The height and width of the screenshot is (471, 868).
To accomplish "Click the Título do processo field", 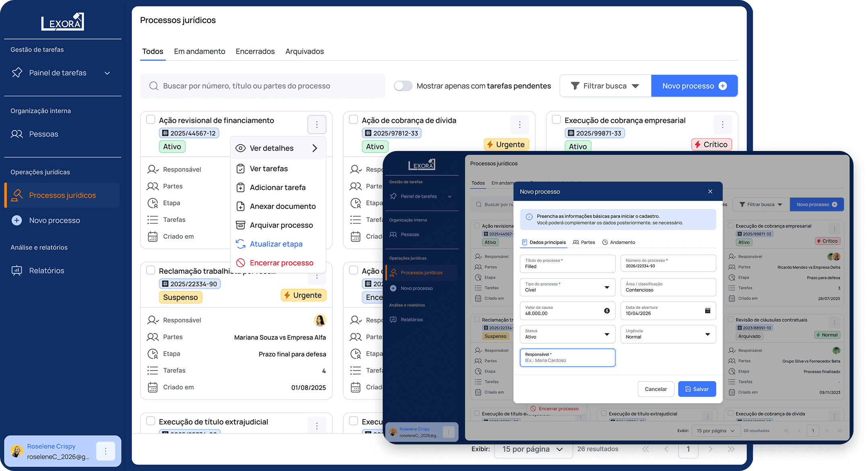I will (x=567, y=264).
